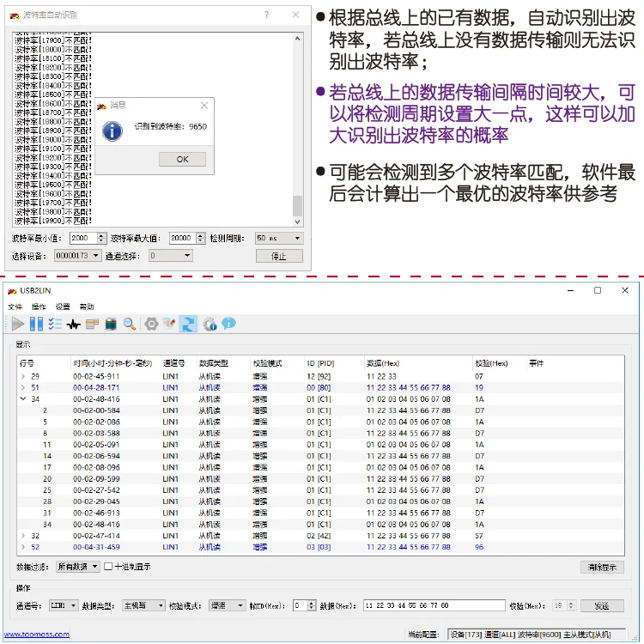Click the 清除显示 button
644x644 pixels.
tap(602, 568)
